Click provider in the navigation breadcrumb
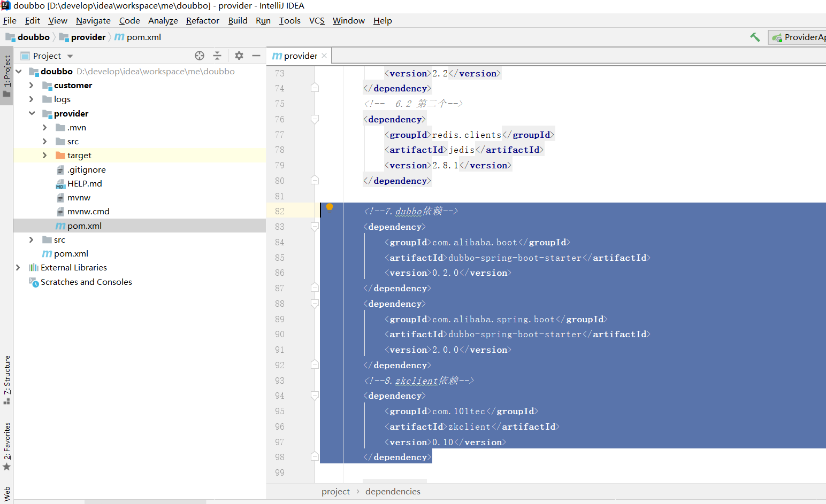Image resolution: width=826 pixels, height=504 pixels. (82, 37)
